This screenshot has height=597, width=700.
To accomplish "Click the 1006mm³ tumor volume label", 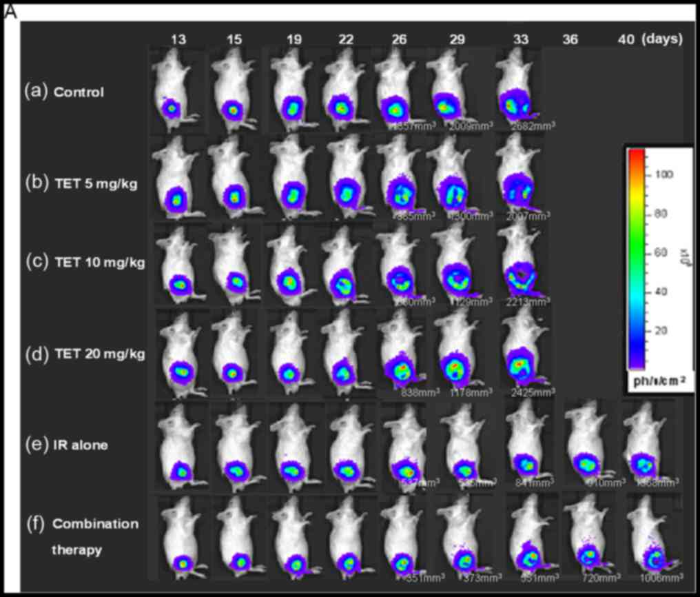I will pyautogui.click(x=660, y=576).
